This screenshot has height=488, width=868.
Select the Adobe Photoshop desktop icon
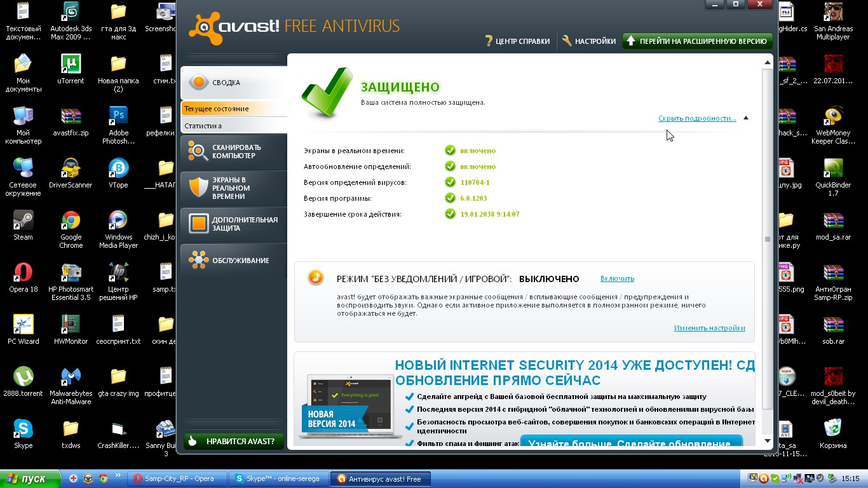point(118,125)
